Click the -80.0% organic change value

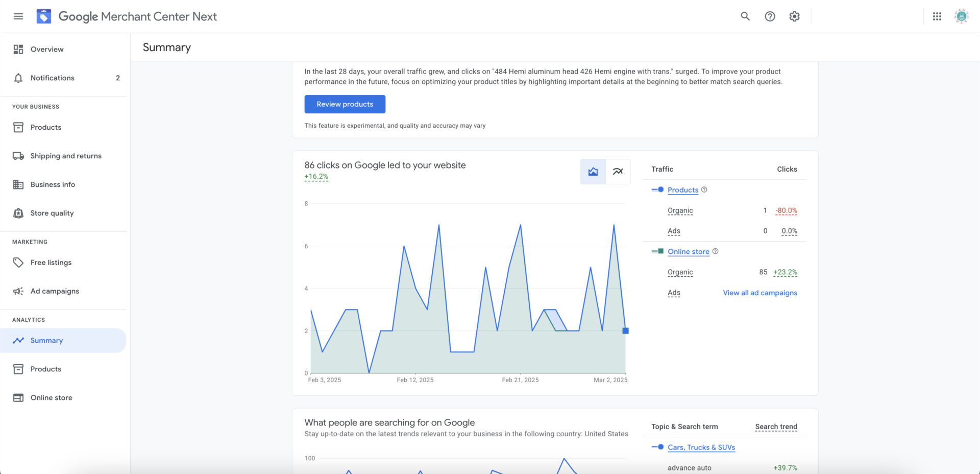pyautogui.click(x=786, y=210)
